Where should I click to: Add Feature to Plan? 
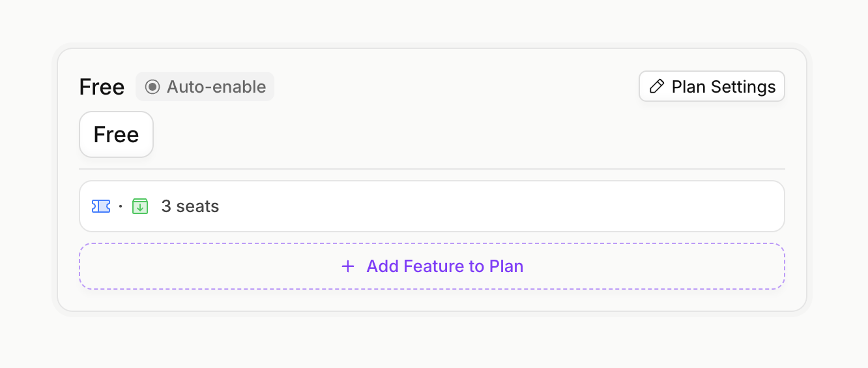pyautogui.click(x=431, y=266)
